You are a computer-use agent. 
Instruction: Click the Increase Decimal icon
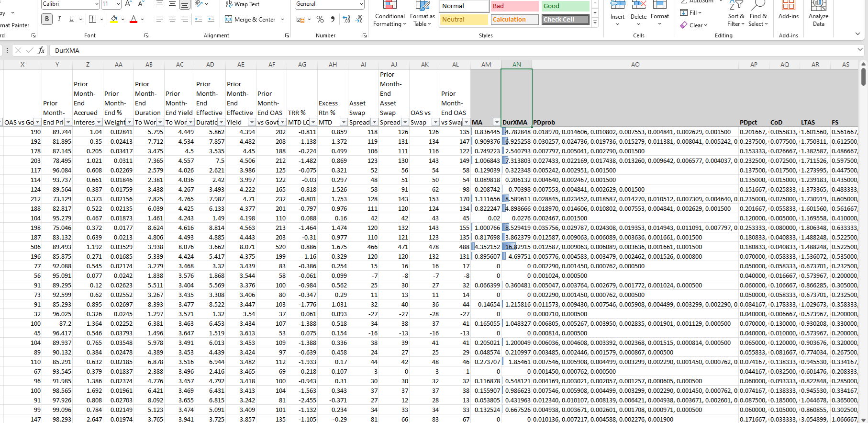(346, 20)
